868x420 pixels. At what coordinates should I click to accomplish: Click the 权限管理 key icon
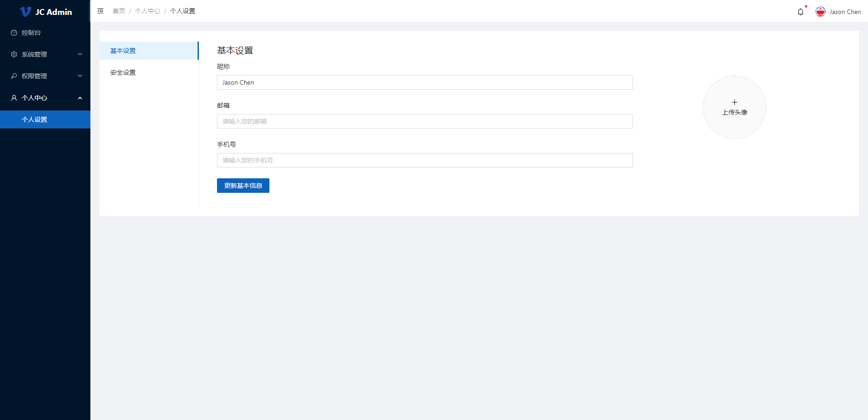click(14, 76)
